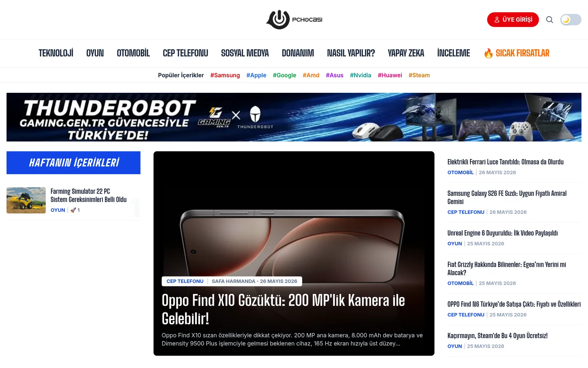Click OYUN tag under Unreal Engine 6 article
This screenshot has height=368, width=588.
click(455, 244)
